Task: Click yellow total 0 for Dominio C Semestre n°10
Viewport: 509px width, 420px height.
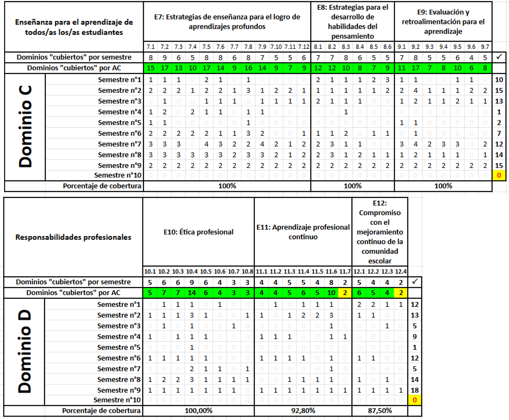Action: pyautogui.click(x=499, y=175)
